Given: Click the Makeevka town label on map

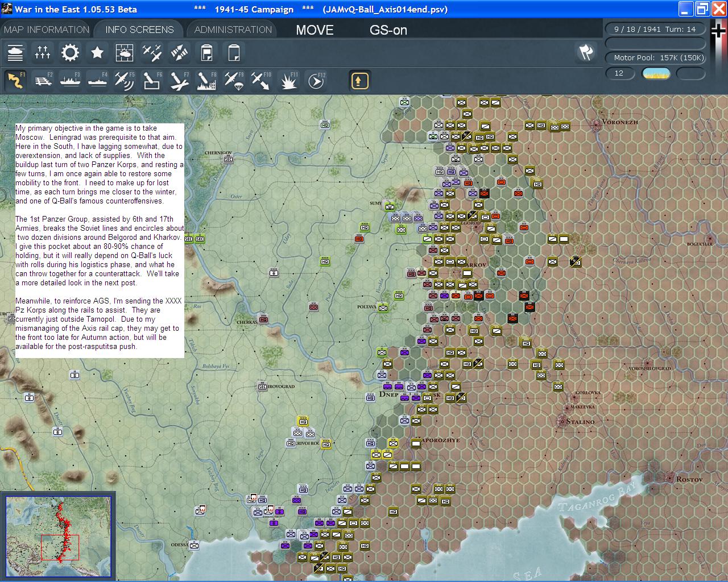Looking at the screenshot, I should click(x=582, y=407).
